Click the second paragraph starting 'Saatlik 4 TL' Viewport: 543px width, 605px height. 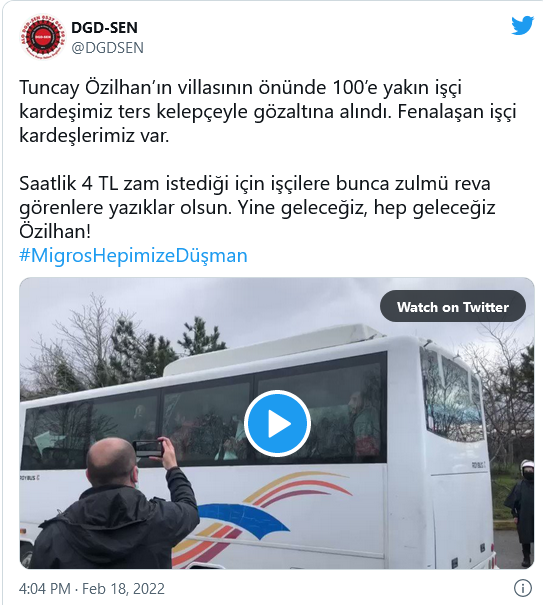(257, 207)
